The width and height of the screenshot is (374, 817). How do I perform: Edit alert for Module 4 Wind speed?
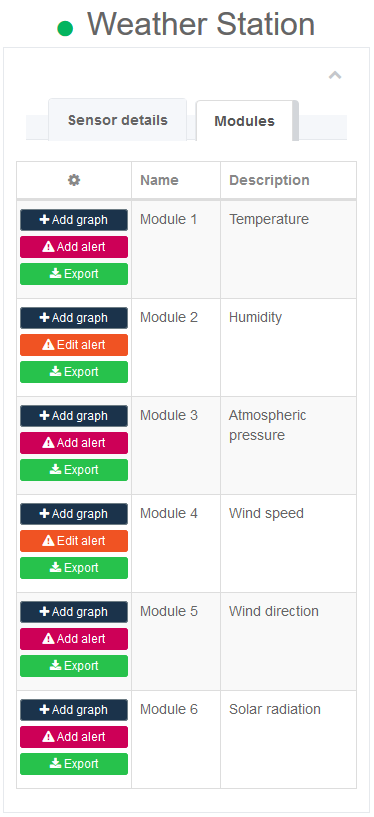pyautogui.click(x=74, y=541)
